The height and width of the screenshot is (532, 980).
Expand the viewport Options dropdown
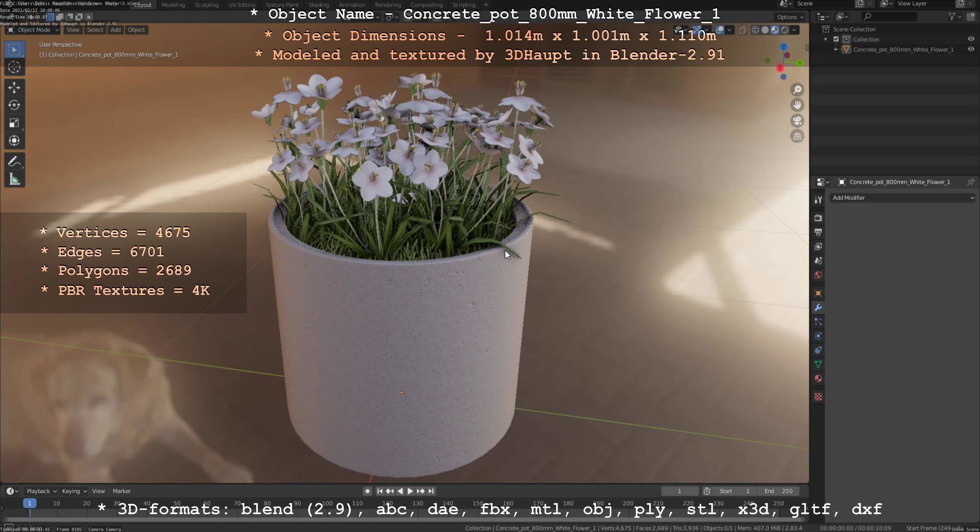coord(790,17)
